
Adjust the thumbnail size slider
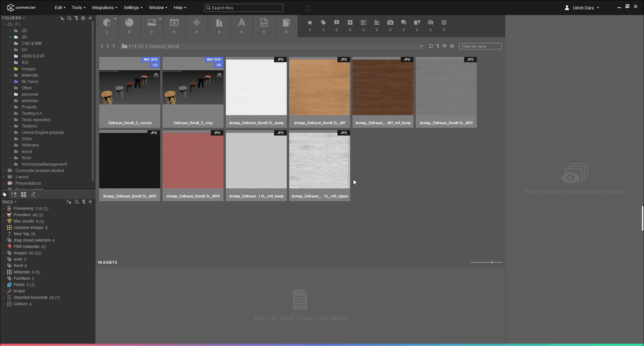492,262
